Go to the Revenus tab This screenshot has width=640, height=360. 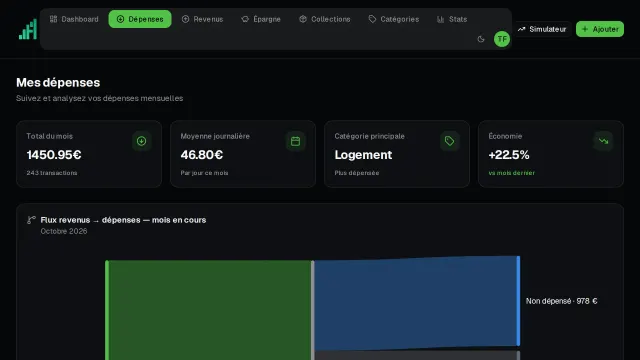[x=202, y=19]
